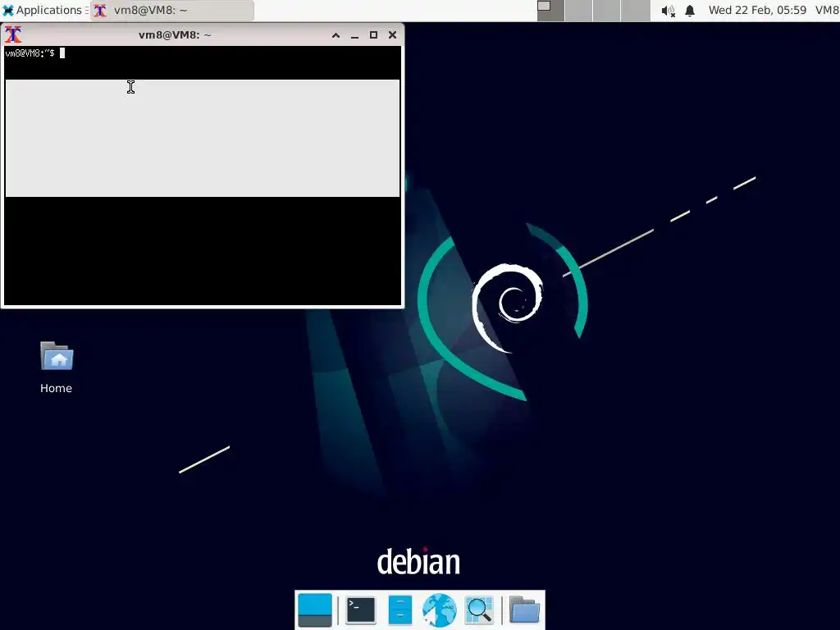This screenshot has width=840, height=630.
Task: Open the clock showing Wed 22 Feb
Action: coord(757,10)
